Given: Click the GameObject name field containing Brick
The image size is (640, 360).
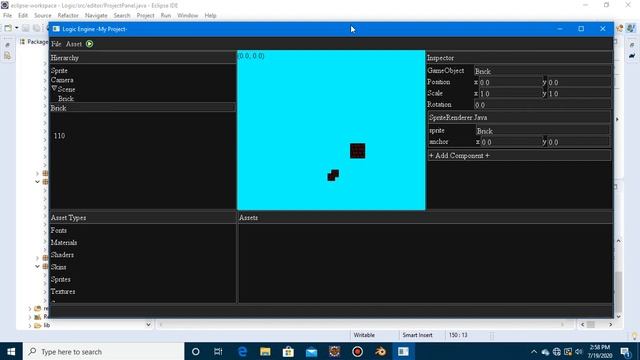Looking at the screenshot, I should [542, 71].
